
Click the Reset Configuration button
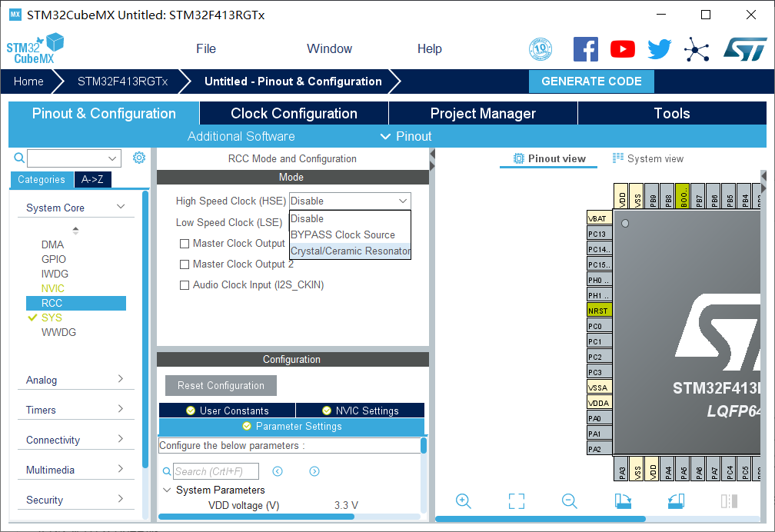(x=221, y=385)
